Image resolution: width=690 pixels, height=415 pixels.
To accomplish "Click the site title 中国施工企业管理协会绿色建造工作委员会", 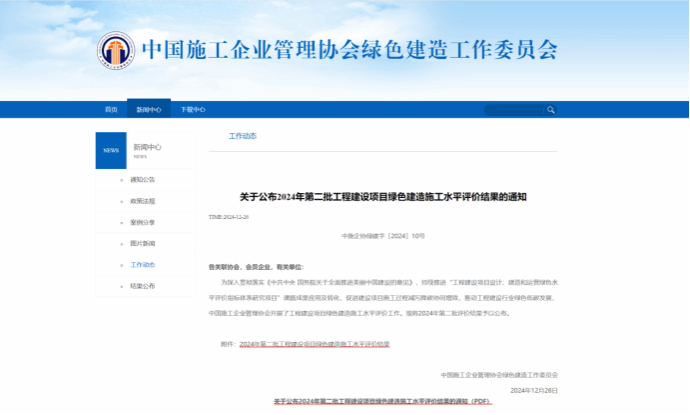I will coord(349,50).
